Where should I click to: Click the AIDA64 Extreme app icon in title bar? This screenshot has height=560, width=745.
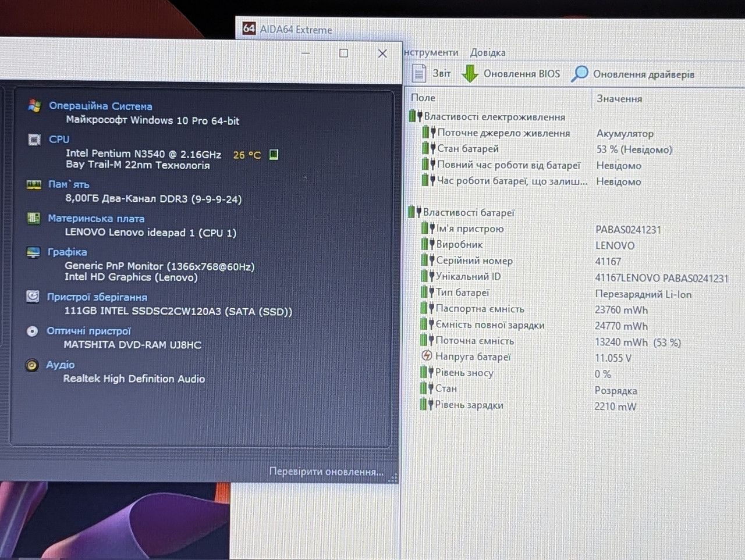pyautogui.click(x=249, y=28)
